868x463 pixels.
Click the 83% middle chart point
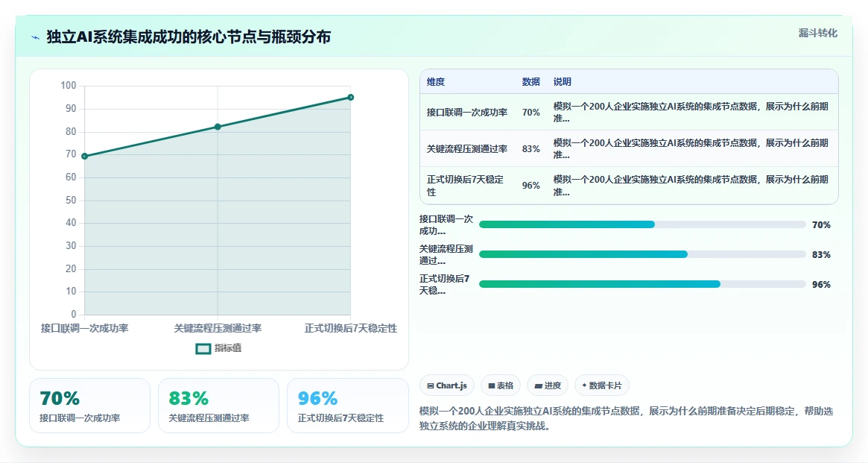(x=218, y=127)
